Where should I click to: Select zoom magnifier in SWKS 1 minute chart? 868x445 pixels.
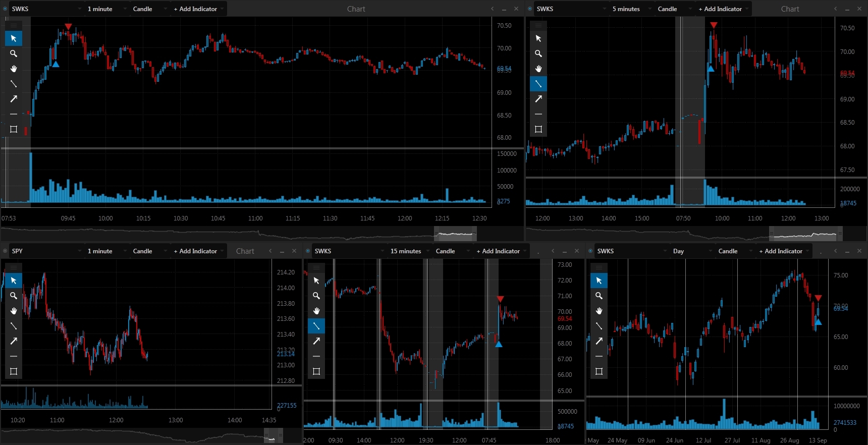coord(14,53)
